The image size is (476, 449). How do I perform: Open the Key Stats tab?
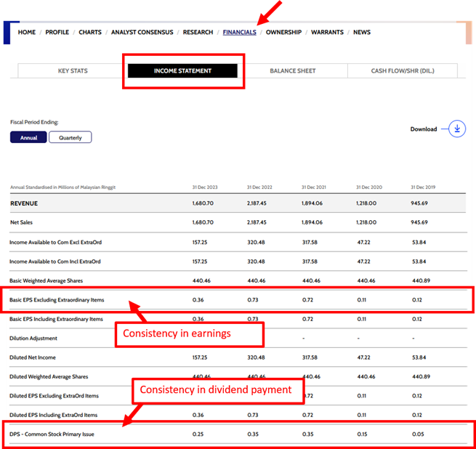pyautogui.click(x=73, y=71)
